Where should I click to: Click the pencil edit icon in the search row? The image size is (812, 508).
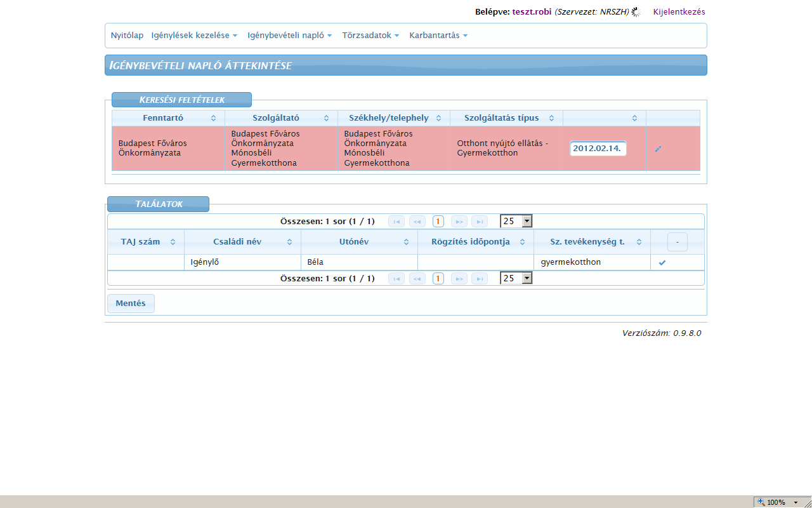658,149
